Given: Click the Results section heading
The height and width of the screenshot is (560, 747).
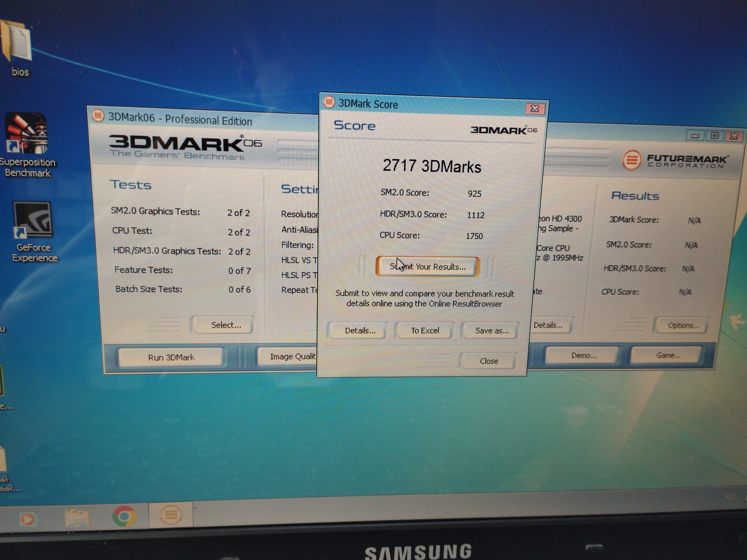Looking at the screenshot, I should 635,196.
